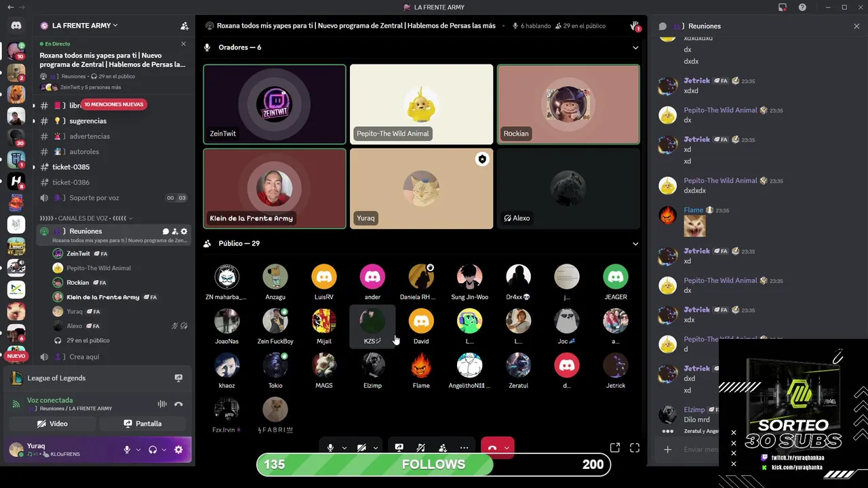Enter full screen stage view
The width and height of the screenshot is (868, 488).
click(635, 448)
